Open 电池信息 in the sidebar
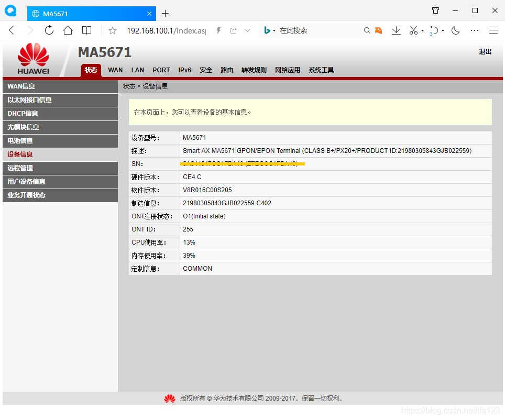 [x=60, y=141]
